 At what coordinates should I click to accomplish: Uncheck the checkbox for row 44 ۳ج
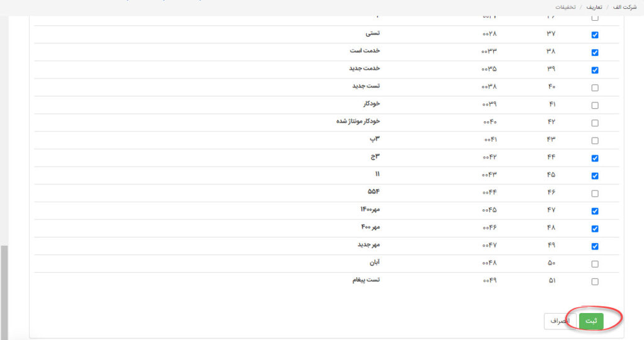pyautogui.click(x=595, y=158)
